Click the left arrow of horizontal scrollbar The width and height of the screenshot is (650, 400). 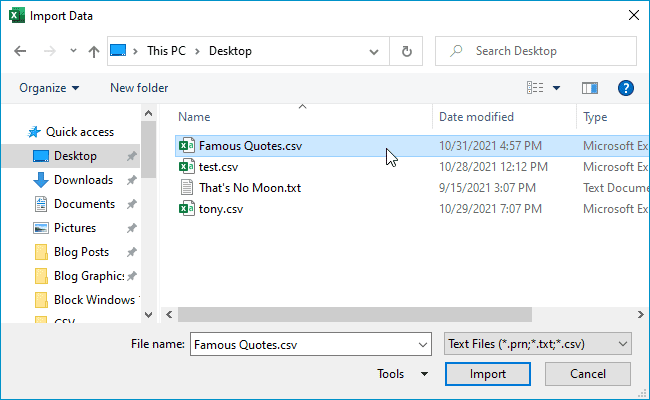pyautogui.click(x=169, y=315)
